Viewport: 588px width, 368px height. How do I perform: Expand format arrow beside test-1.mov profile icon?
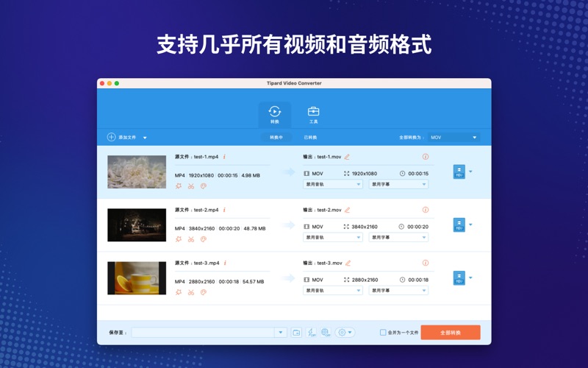point(470,171)
